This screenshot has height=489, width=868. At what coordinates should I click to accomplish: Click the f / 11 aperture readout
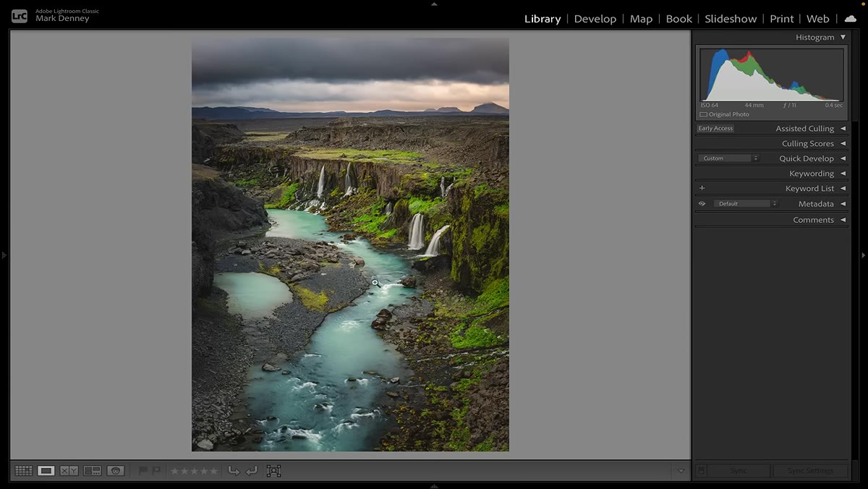[789, 106]
